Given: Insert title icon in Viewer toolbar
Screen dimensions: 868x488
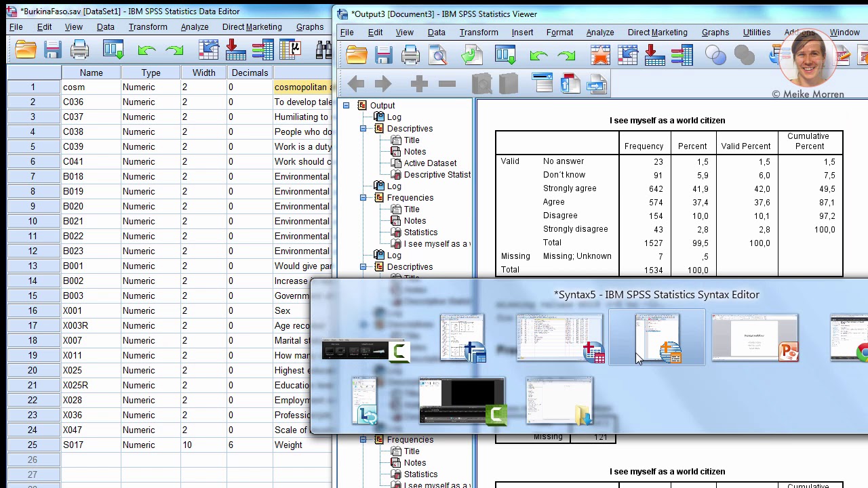Looking at the screenshot, I should tap(570, 83).
